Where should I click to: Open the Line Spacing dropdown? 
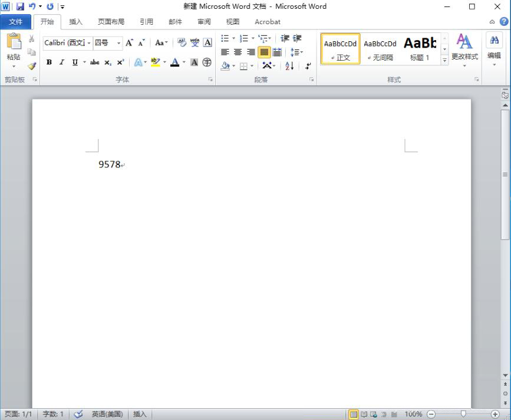tap(296, 52)
